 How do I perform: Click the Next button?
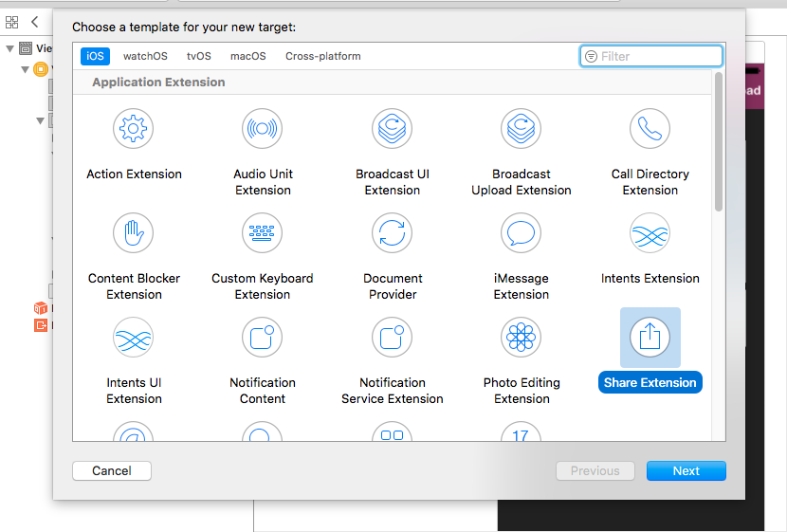click(x=686, y=470)
